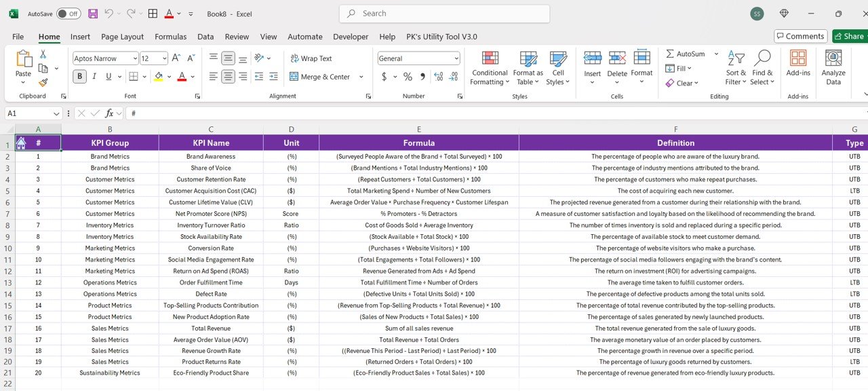Expand the Conditional Formatting menu

(x=490, y=68)
